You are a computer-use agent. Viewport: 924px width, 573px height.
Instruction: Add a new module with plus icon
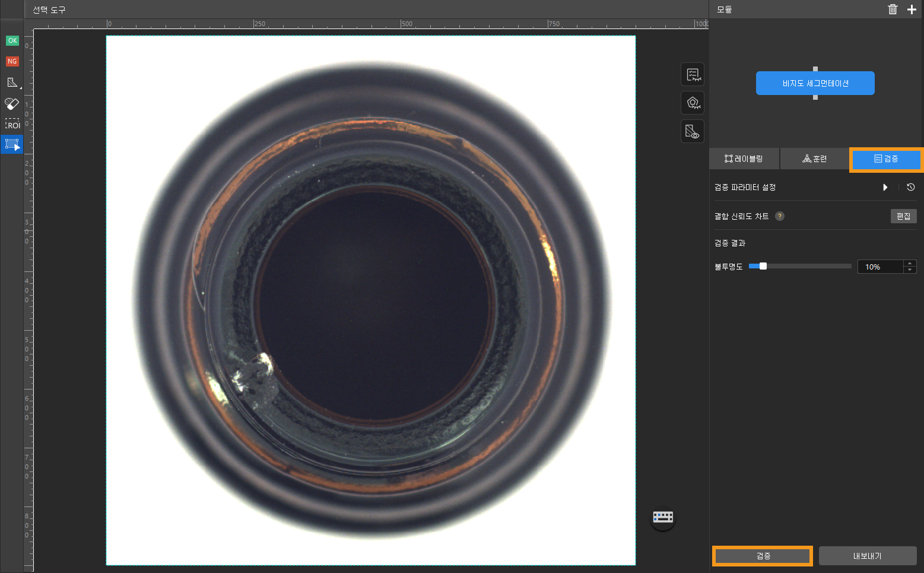click(x=912, y=9)
